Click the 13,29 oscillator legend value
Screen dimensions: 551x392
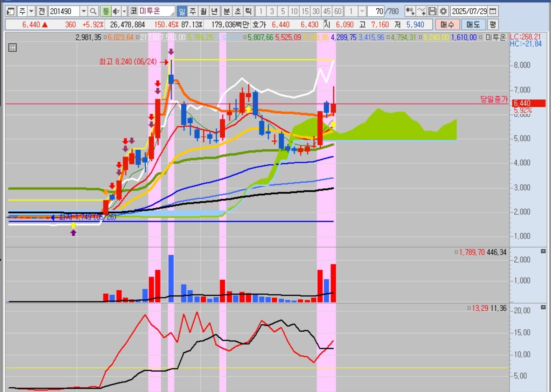coord(480,308)
